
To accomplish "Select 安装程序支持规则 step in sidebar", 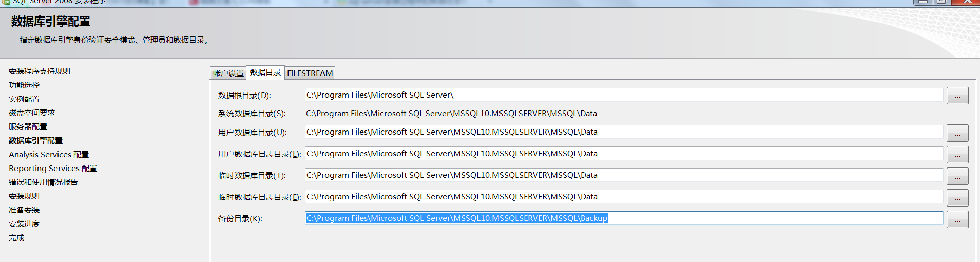I will pyautogui.click(x=40, y=71).
